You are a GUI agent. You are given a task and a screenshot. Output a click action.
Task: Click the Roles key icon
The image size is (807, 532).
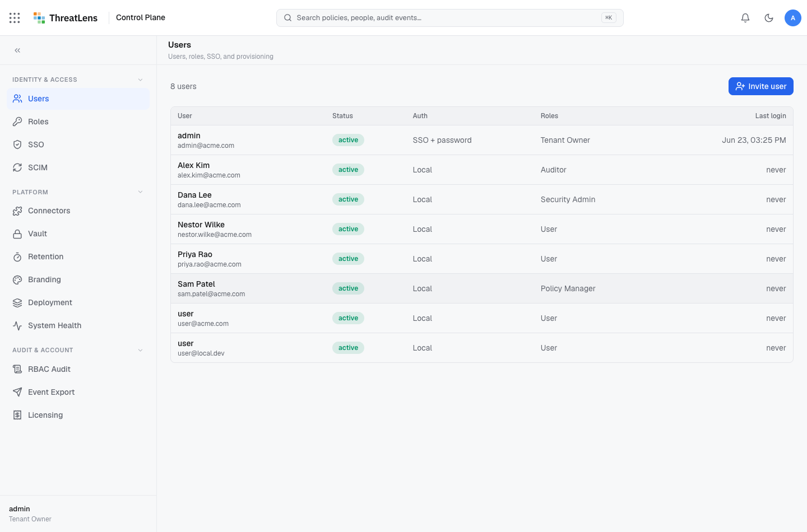click(17, 122)
